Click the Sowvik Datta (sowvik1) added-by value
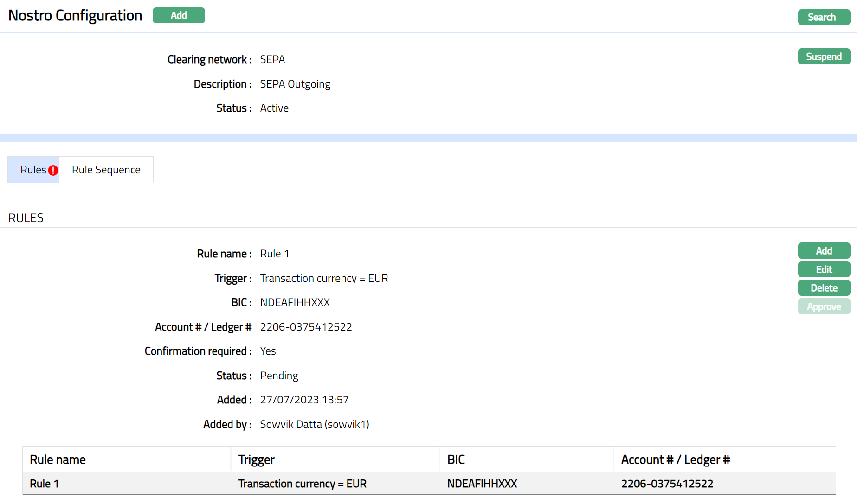The width and height of the screenshot is (857, 504). coord(315,424)
